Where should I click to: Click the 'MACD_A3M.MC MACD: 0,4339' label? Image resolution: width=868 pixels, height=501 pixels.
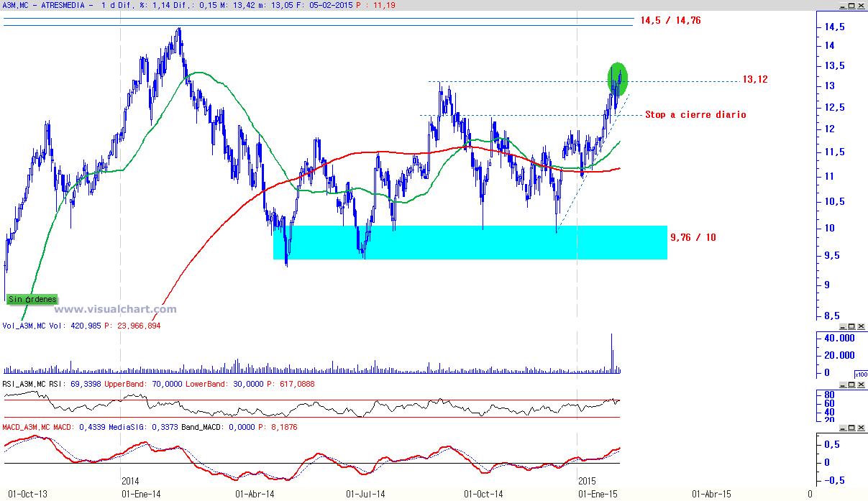53,427
